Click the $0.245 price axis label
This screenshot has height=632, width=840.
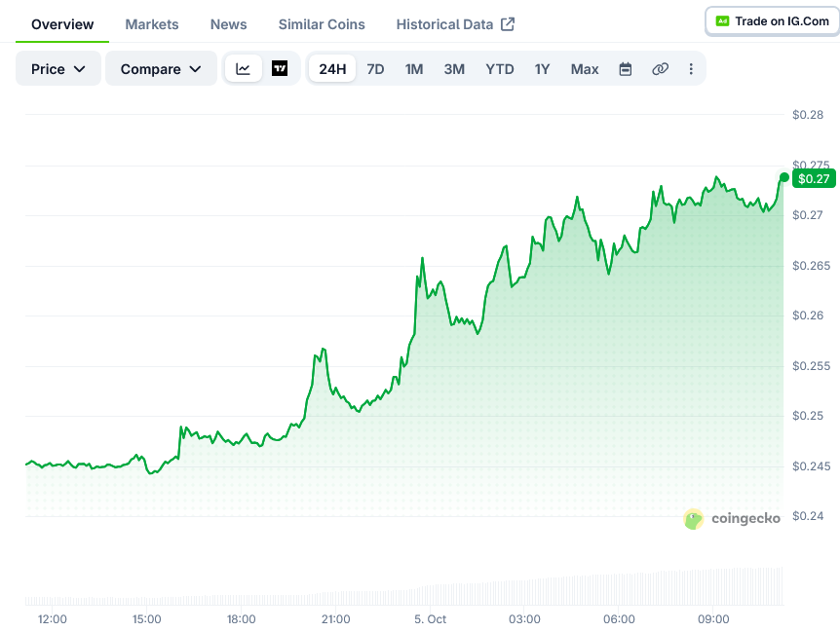(811, 466)
